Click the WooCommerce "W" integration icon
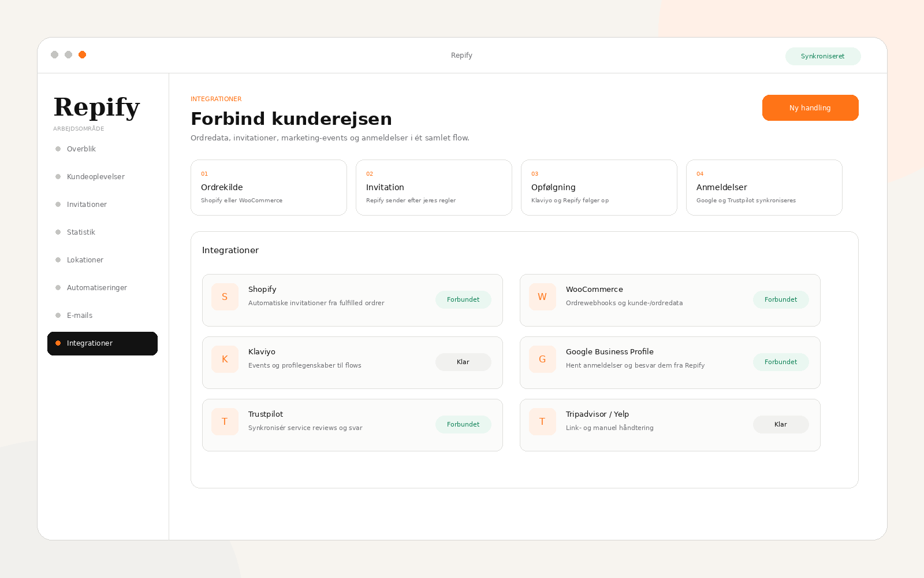The image size is (924, 578). 542,297
